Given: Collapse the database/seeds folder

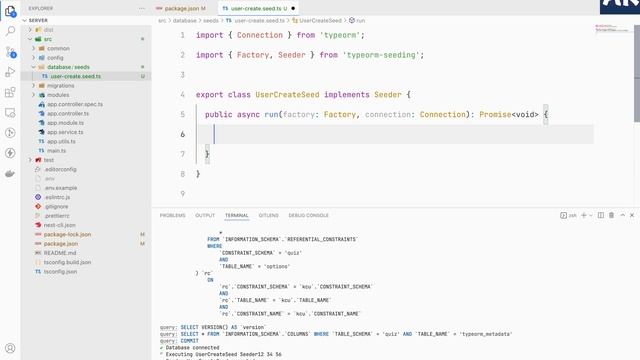Looking at the screenshot, I should pyautogui.click(x=33, y=67).
